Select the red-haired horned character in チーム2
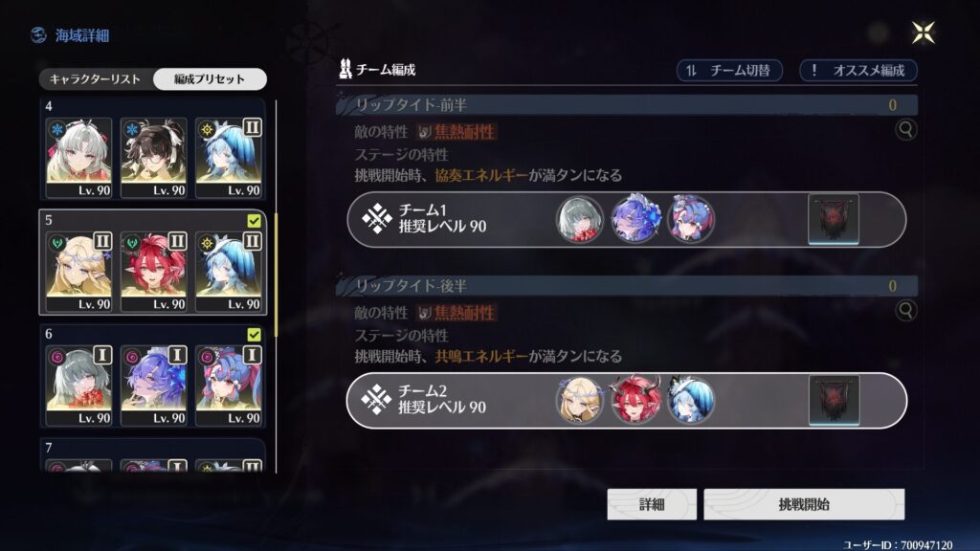980x551 pixels. coord(635,400)
